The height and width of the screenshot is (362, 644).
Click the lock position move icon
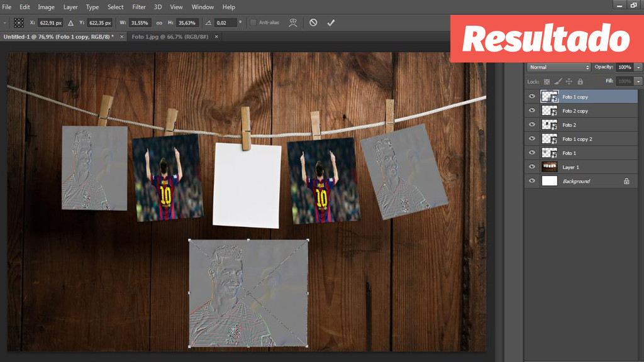point(569,82)
